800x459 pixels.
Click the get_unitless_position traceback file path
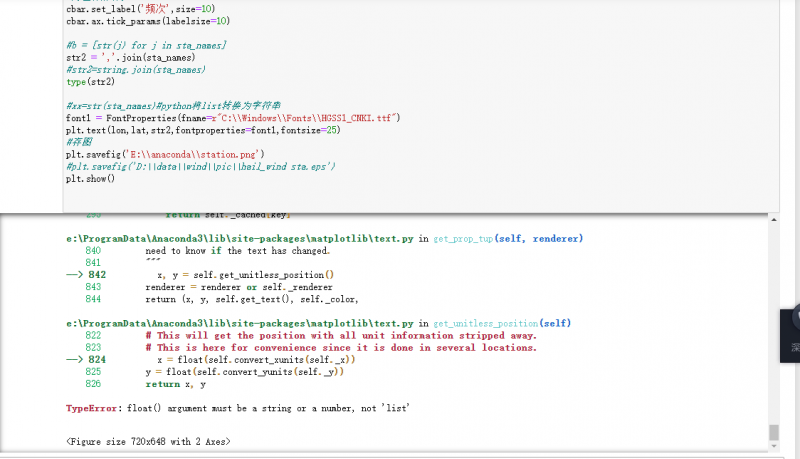coord(238,324)
